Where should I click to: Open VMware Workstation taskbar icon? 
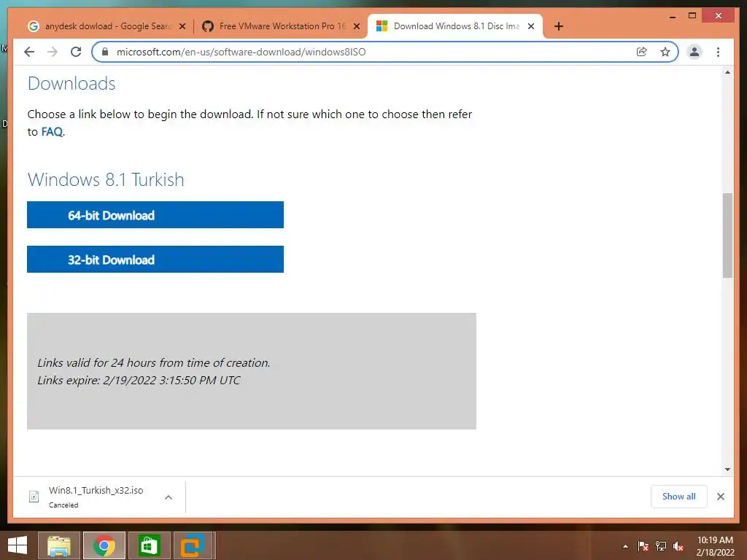tap(193, 545)
